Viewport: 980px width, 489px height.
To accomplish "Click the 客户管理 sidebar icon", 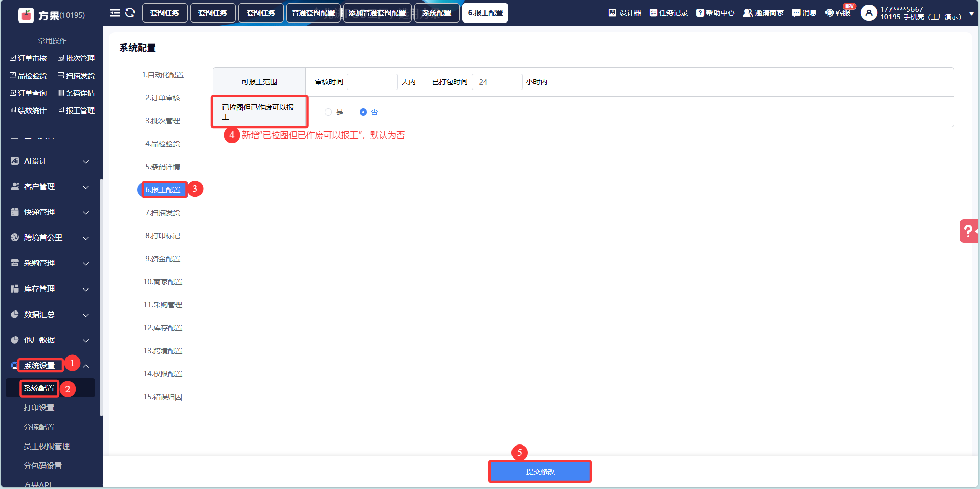I will (15, 186).
